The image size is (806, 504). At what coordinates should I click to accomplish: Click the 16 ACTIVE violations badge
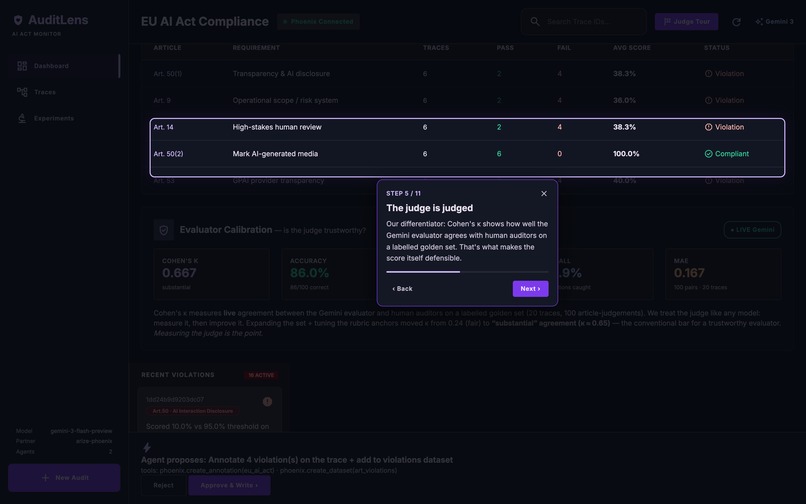261,375
